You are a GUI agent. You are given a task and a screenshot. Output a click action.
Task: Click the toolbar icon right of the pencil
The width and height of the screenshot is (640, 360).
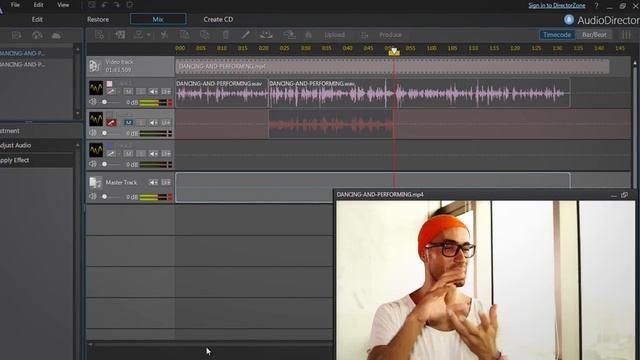(x=266, y=35)
